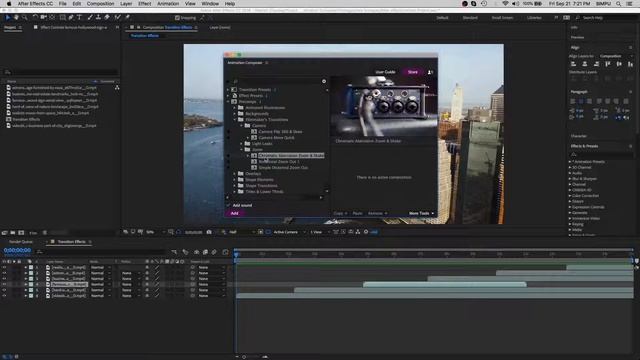The height and width of the screenshot is (360, 640).
Task: Expand the Shape Elements folder
Action: 235,180
